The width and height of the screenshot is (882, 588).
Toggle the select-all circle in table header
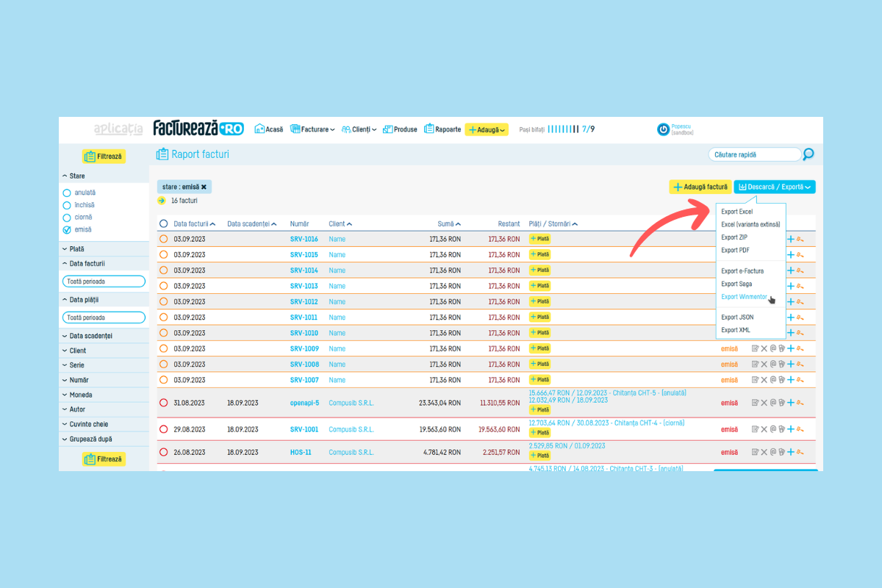click(164, 224)
